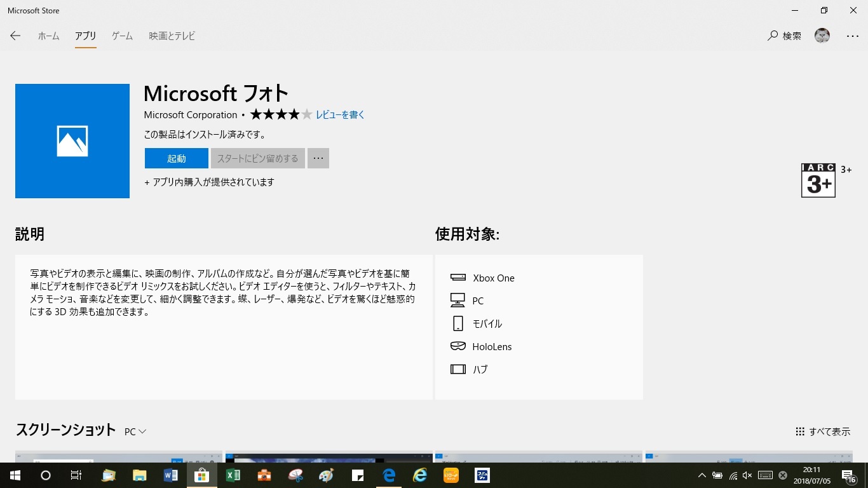Switch to the ゲーム tab
Image resolution: width=868 pixels, height=488 pixels.
(122, 36)
